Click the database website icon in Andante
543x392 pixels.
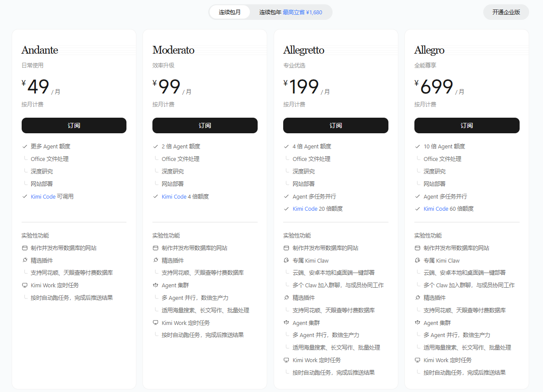tap(25, 248)
